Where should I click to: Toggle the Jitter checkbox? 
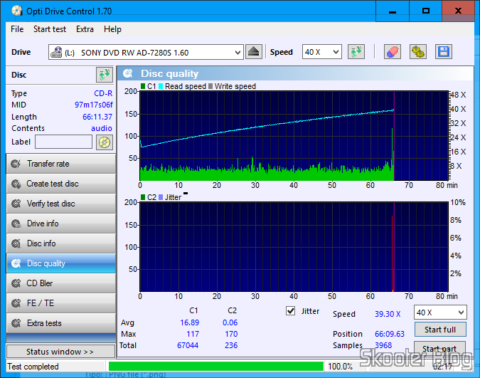coord(291,311)
